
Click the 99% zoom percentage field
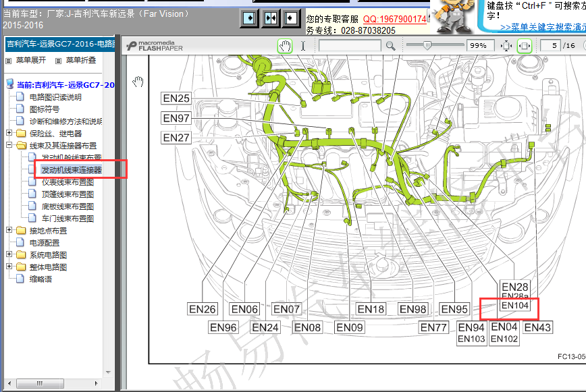[x=480, y=46]
